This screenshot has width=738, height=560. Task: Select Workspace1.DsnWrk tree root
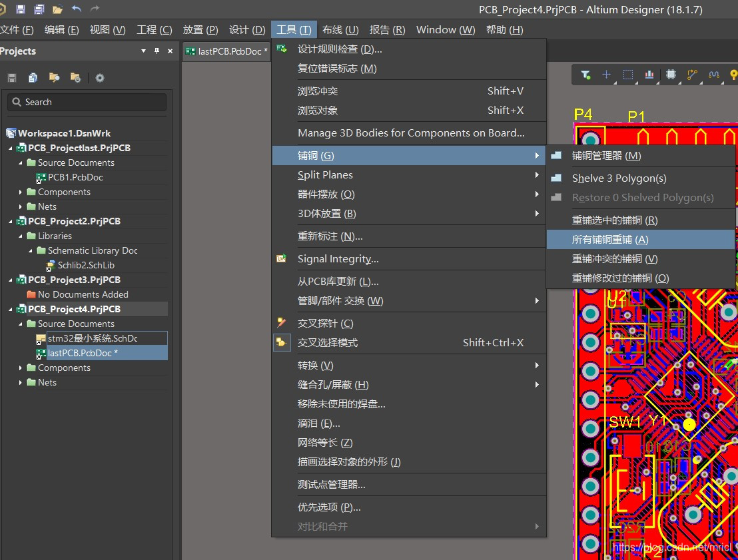pos(65,133)
